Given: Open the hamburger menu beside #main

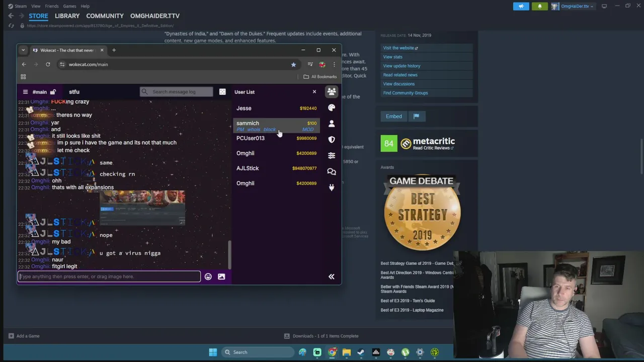Looking at the screenshot, I should 25,92.
